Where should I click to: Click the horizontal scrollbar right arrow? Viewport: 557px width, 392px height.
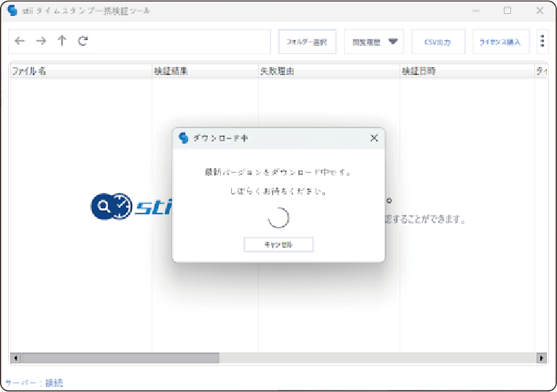[542, 358]
